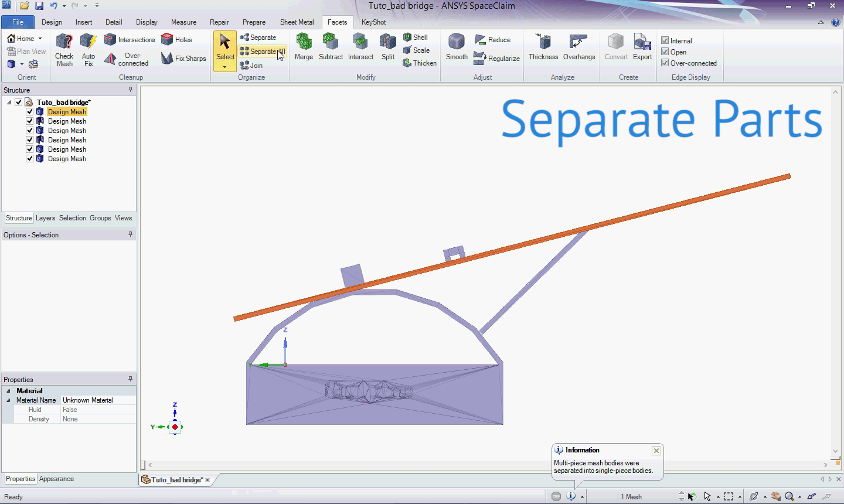Open the File menu

click(18, 22)
